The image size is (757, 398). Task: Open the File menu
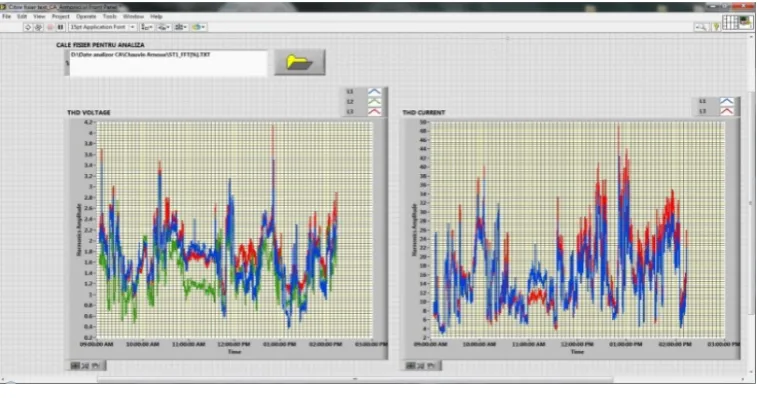tap(7, 16)
